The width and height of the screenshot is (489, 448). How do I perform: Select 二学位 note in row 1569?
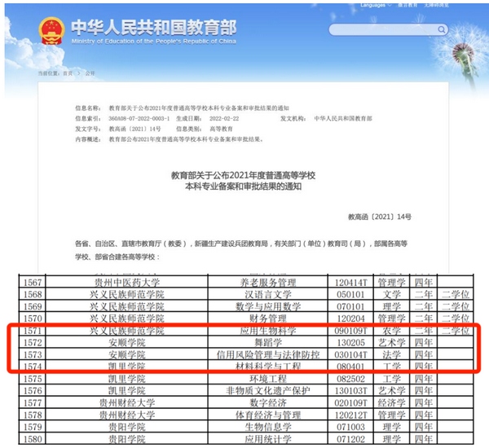click(x=456, y=306)
